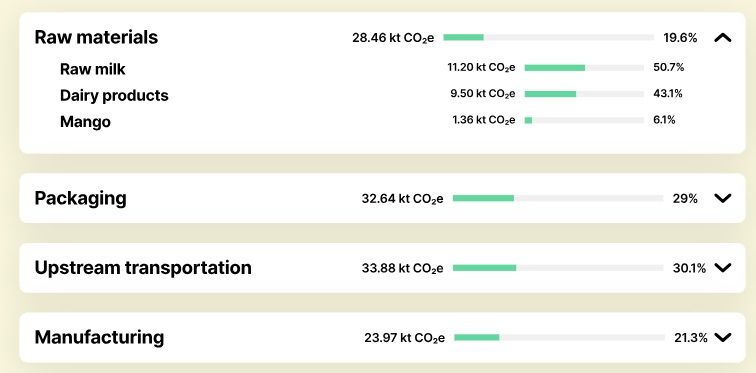The image size is (756, 373).
Task: Select the Dairy products row label
Action: [x=114, y=95]
